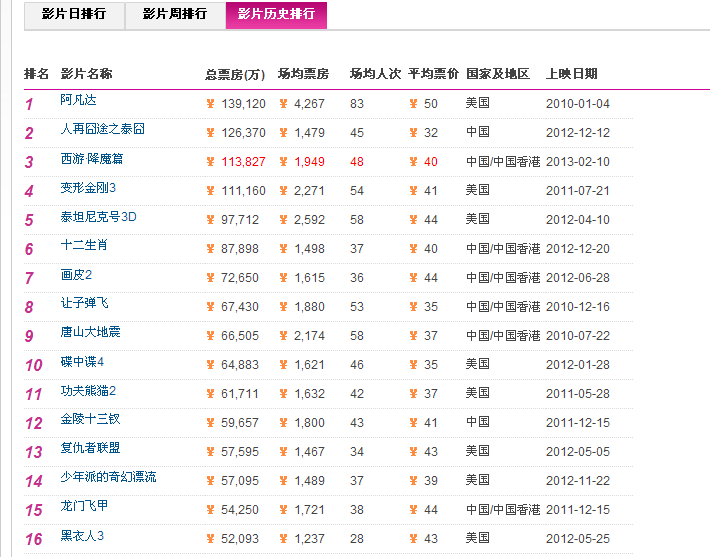The width and height of the screenshot is (710, 557).
Task: Select release date 2010-01-04
Action: click(x=578, y=104)
